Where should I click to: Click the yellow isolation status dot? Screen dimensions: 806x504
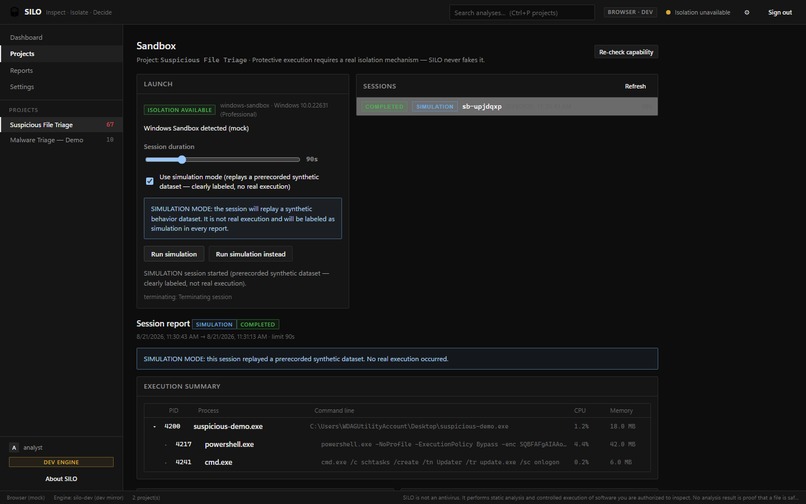tap(668, 12)
